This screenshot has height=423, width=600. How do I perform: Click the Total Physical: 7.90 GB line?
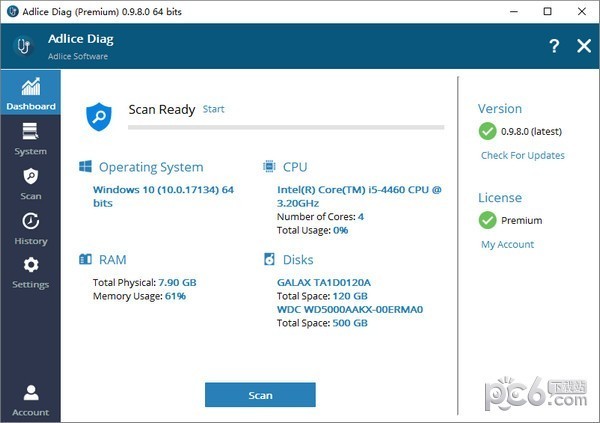point(145,283)
